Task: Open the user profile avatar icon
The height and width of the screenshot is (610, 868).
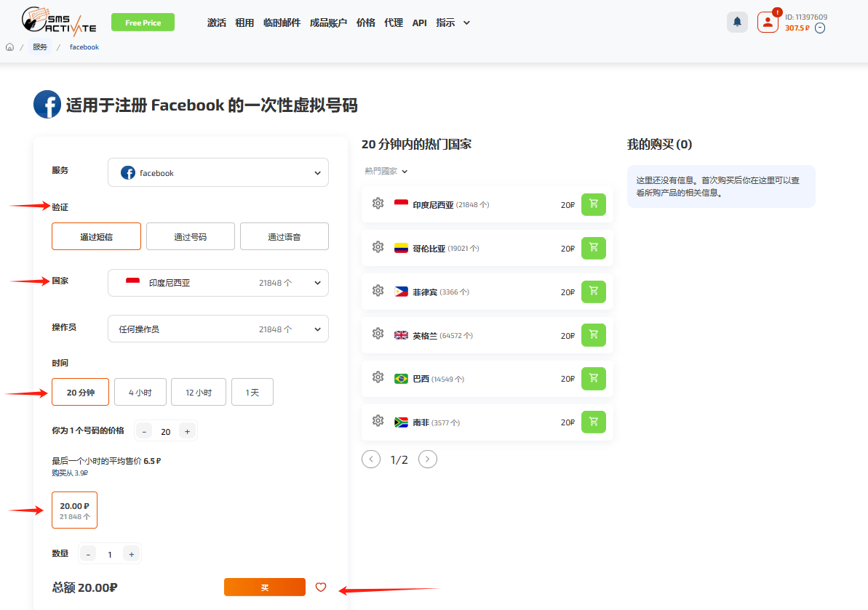Action: 768,22
